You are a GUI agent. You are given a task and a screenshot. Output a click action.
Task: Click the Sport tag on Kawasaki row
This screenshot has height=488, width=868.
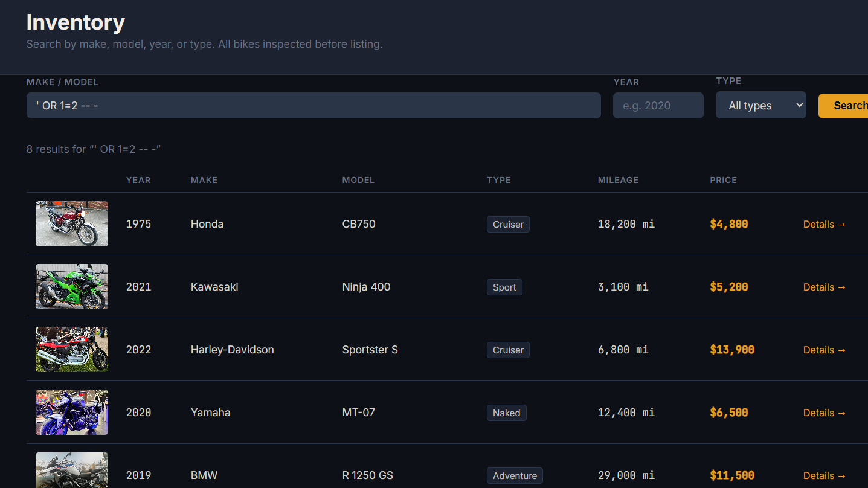(504, 287)
